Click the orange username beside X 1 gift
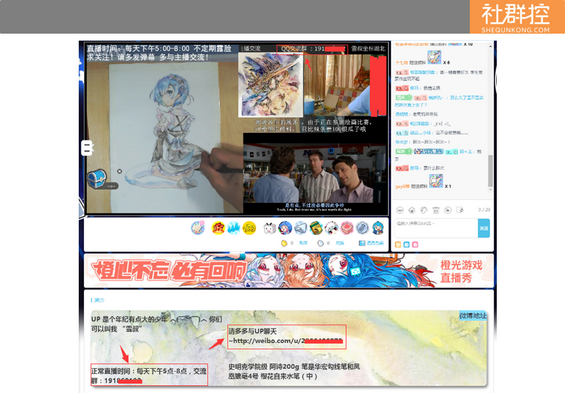Viewport: 565px width, 393px height. [x=402, y=186]
